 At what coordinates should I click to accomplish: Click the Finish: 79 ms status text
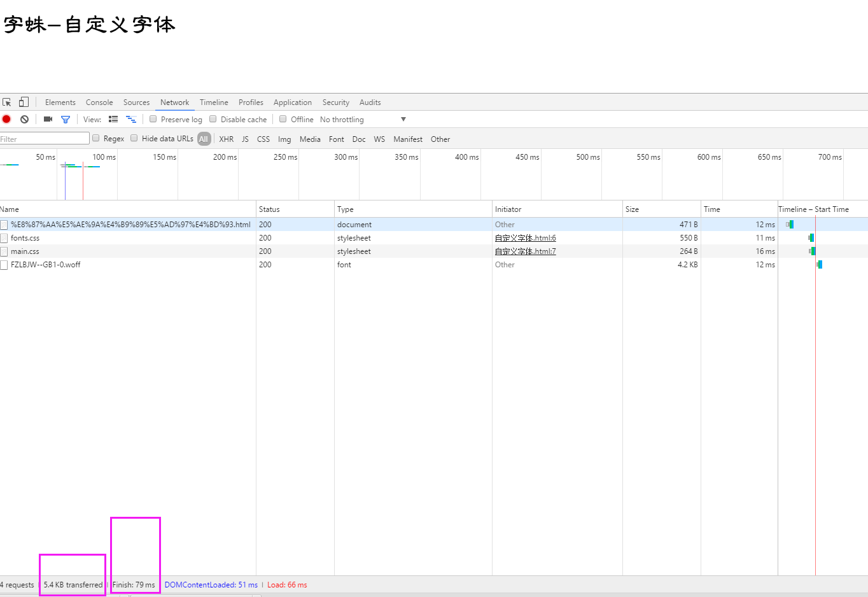coord(134,585)
